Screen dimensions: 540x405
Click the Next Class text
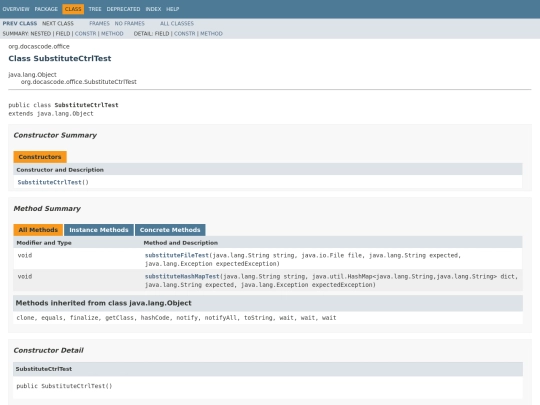coord(58,23)
